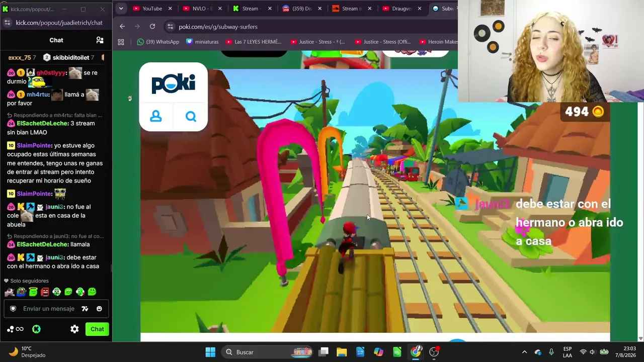
Task: Open the Chrome apps grid shortcut
Action: 121,42
